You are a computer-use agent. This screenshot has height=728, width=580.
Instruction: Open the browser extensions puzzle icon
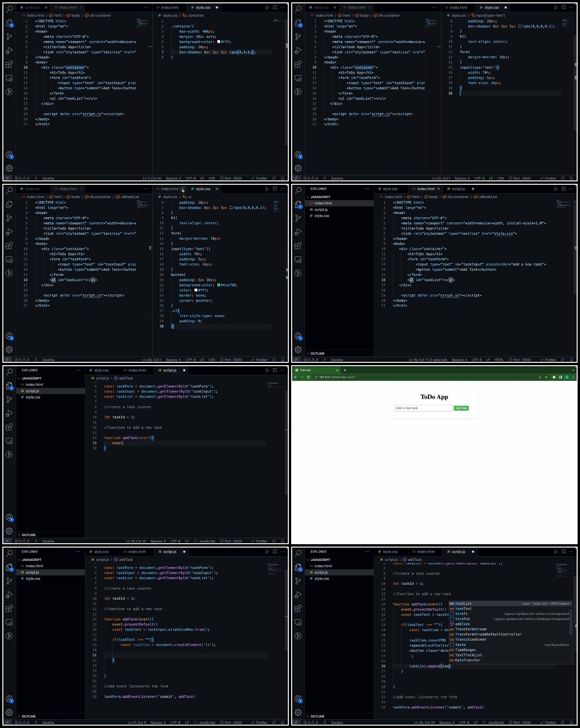coord(554,377)
